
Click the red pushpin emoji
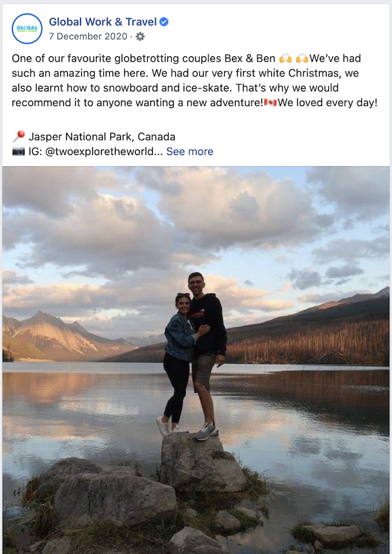coord(18,137)
